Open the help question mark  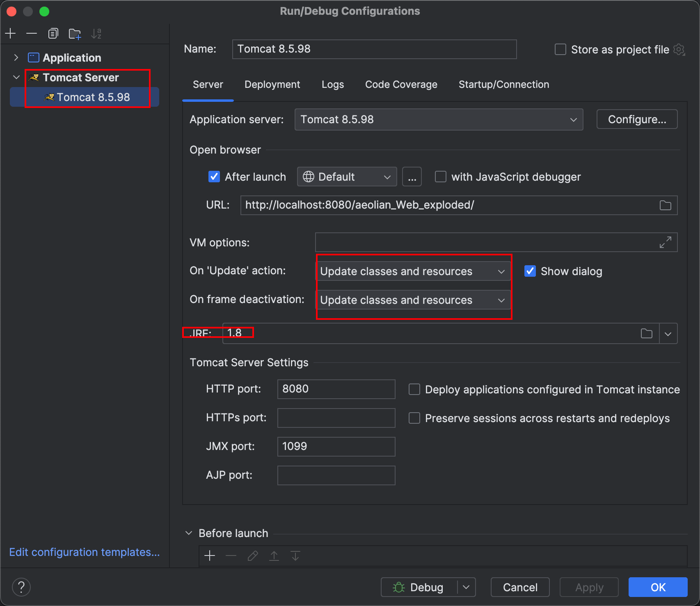click(21, 587)
